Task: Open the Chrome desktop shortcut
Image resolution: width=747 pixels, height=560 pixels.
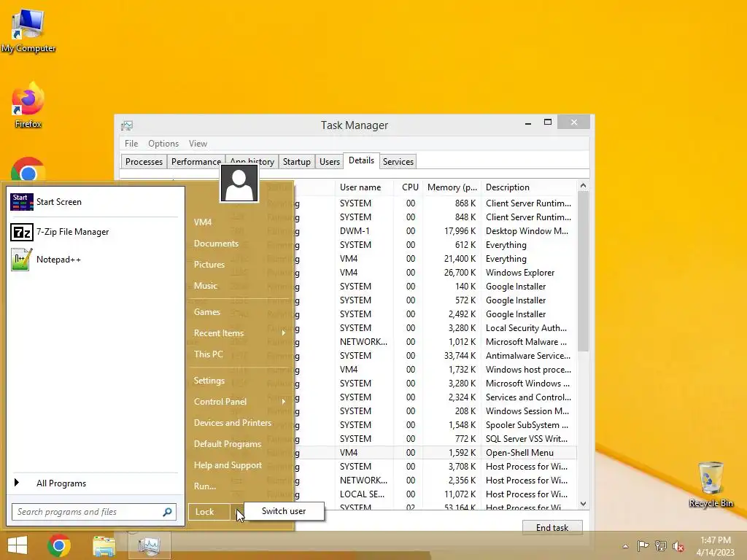Action: [x=28, y=169]
